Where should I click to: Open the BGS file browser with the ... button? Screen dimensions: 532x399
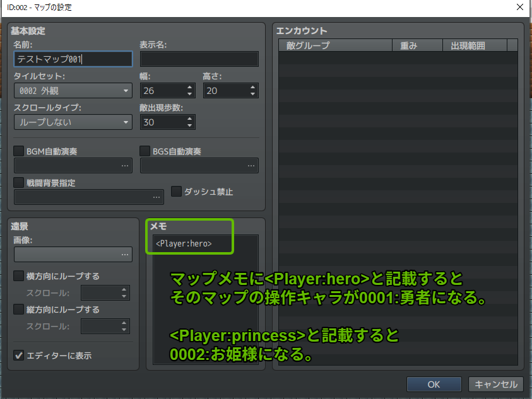(251, 165)
